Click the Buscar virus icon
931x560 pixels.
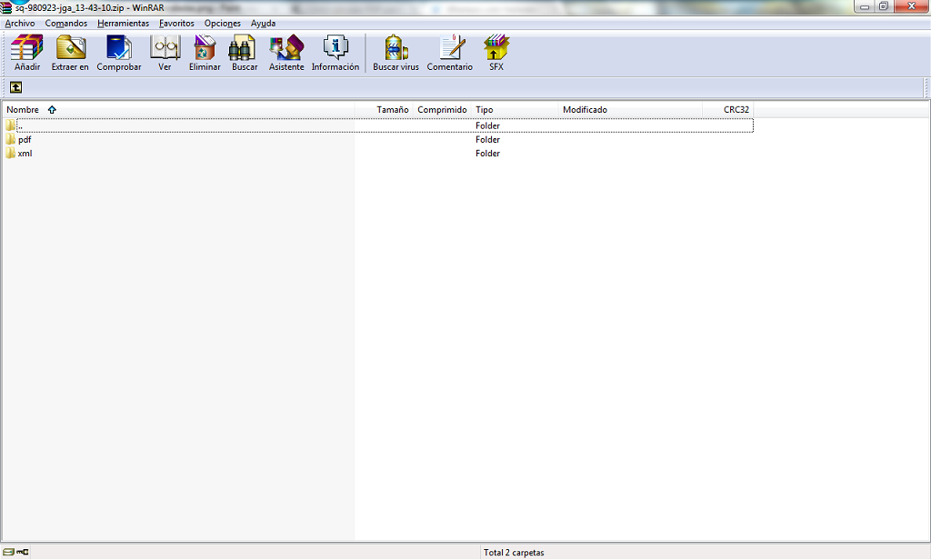click(395, 53)
